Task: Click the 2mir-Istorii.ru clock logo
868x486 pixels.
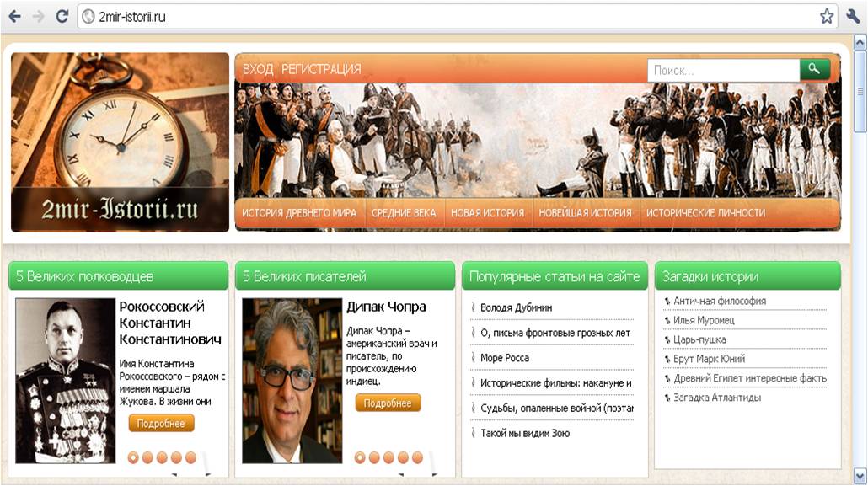Action: (x=121, y=142)
